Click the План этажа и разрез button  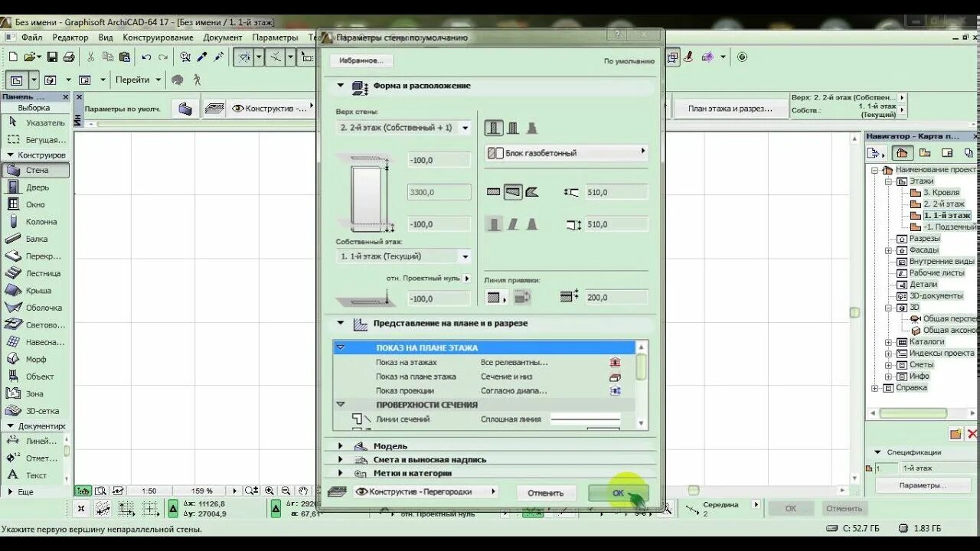coord(730,109)
